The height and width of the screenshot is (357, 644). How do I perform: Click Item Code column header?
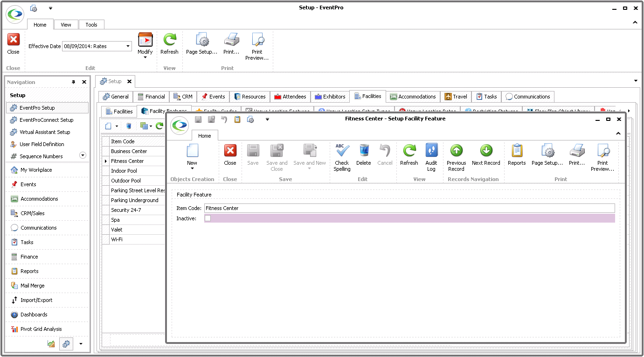[x=137, y=141]
